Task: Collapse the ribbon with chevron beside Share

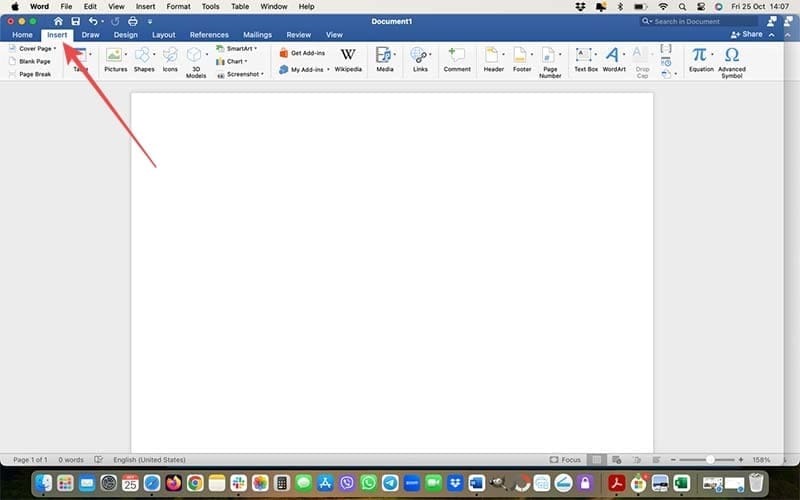Action: [x=771, y=35]
